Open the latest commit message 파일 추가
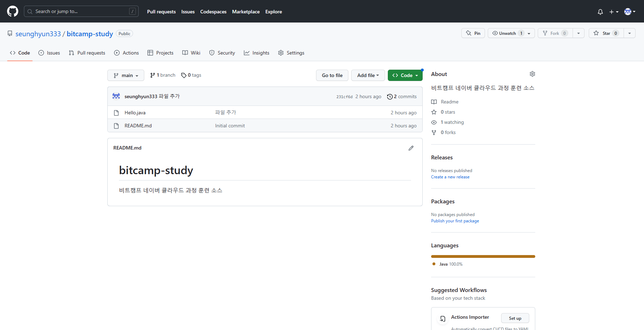Image resolution: width=644 pixels, height=330 pixels. pos(169,96)
